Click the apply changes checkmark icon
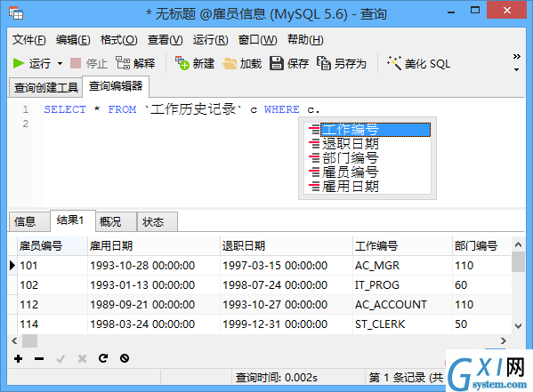Viewport: 533px width, 392px height. tap(61, 358)
